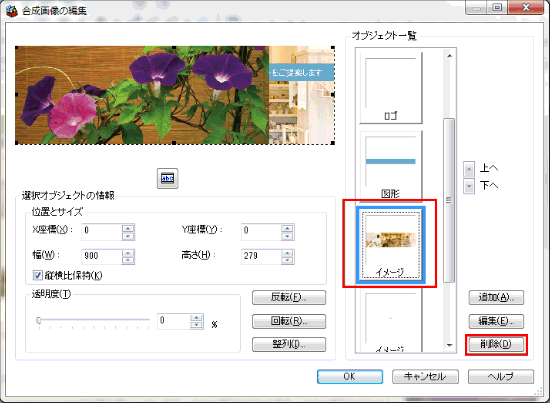Toggle the 縦横比保持 checkbox
The width and height of the screenshot is (550, 403).
(x=37, y=275)
